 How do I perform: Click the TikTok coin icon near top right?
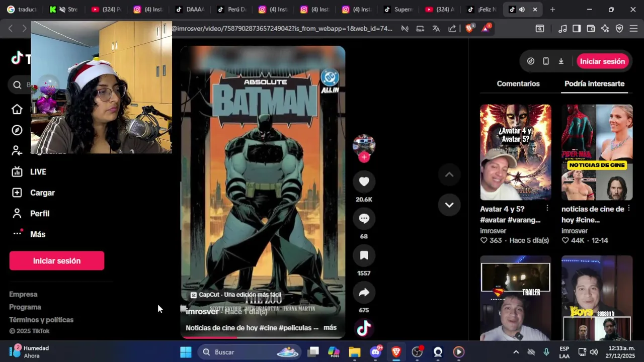click(531, 61)
